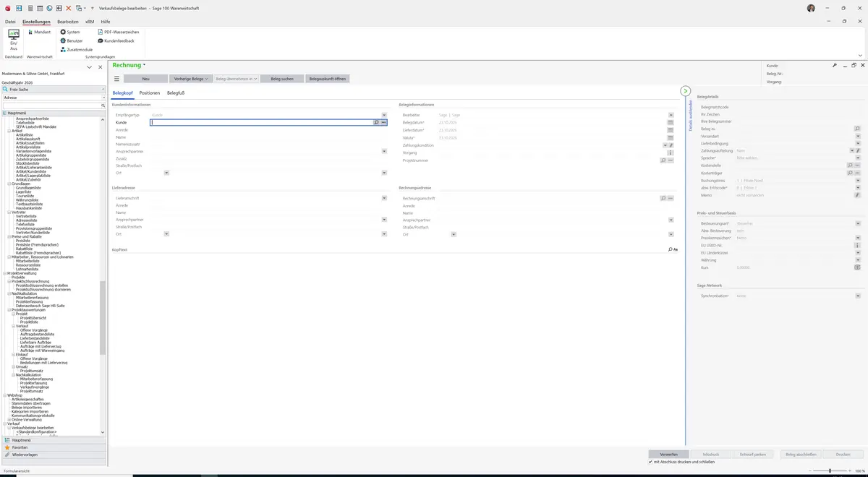Click Belegauskunft öffnen button

(x=328, y=78)
